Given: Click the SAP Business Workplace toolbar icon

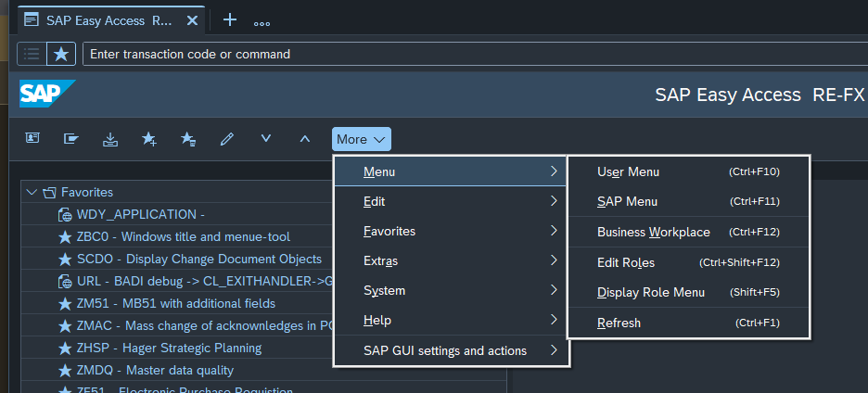Looking at the screenshot, I should click(71, 139).
